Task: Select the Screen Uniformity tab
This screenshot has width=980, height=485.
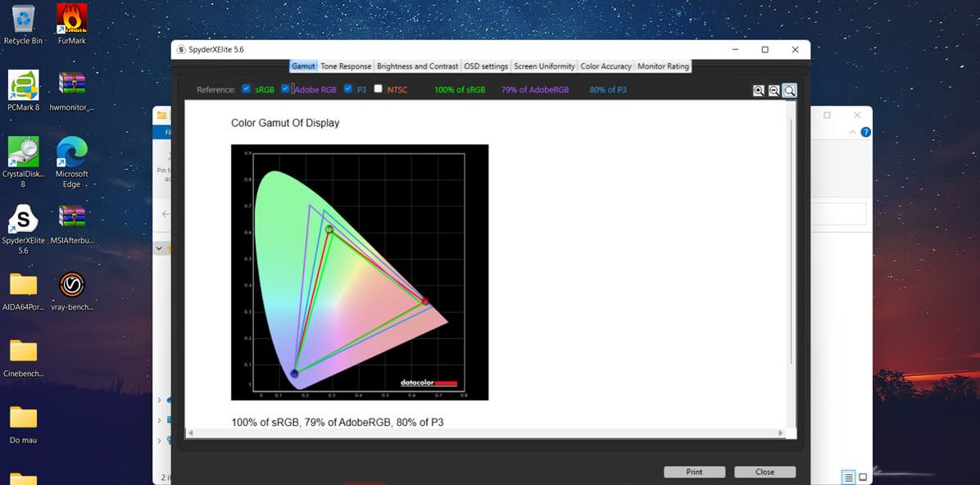Action: [x=544, y=66]
